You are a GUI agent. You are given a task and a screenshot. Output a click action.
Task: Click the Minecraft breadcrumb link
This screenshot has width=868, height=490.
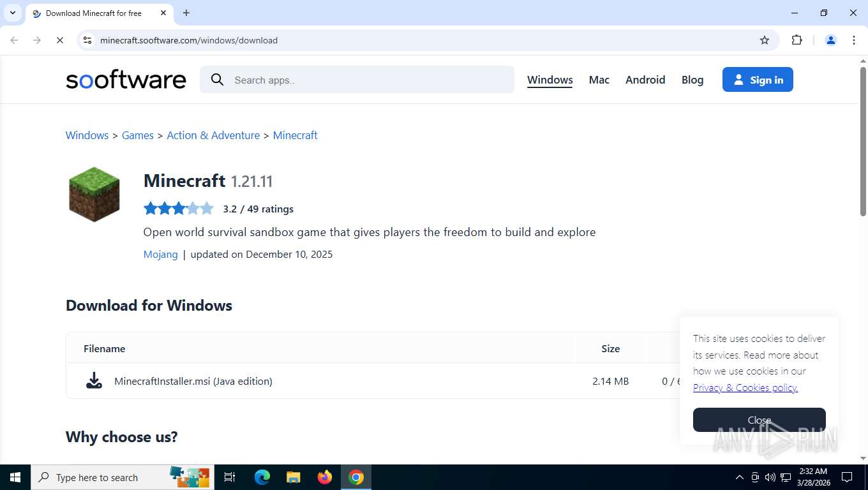[295, 135]
